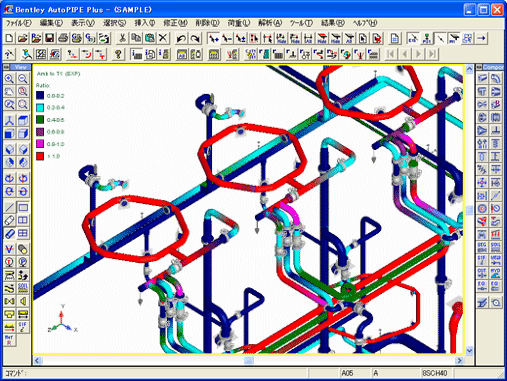Select the Zoom Out magnifier tool
This screenshot has width=507, height=381.
pyautogui.click(x=23, y=79)
